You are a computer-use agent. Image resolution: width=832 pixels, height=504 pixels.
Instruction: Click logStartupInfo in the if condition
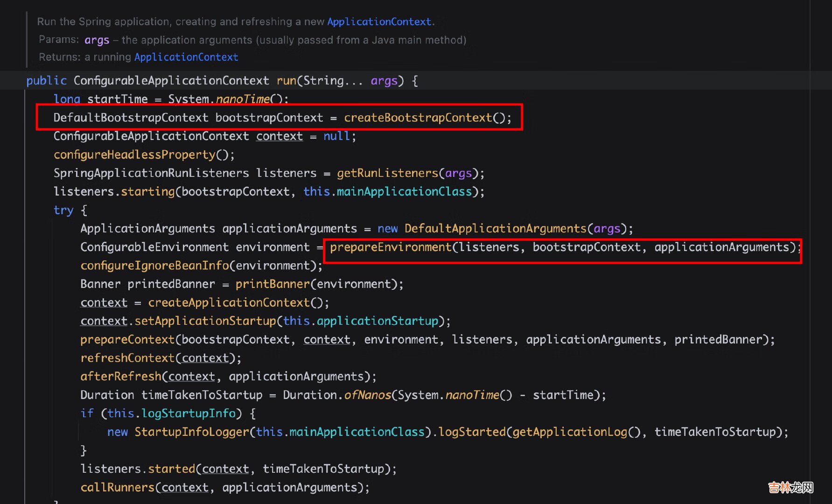point(189,413)
